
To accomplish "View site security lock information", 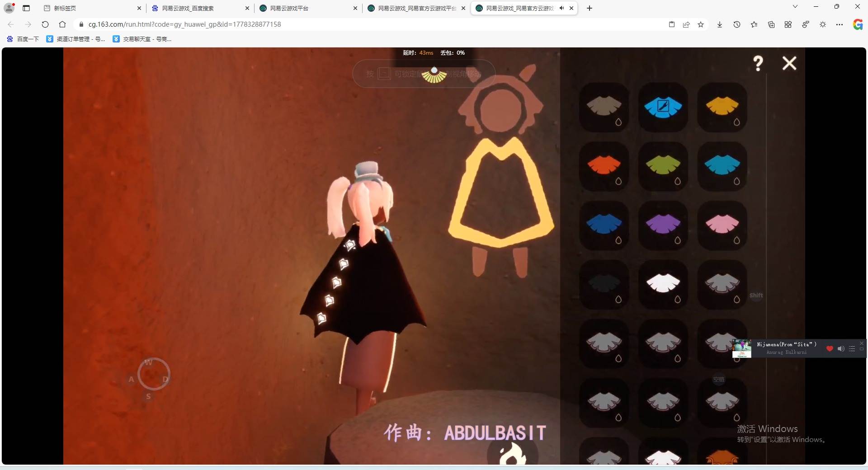I will tap(81, 24).
